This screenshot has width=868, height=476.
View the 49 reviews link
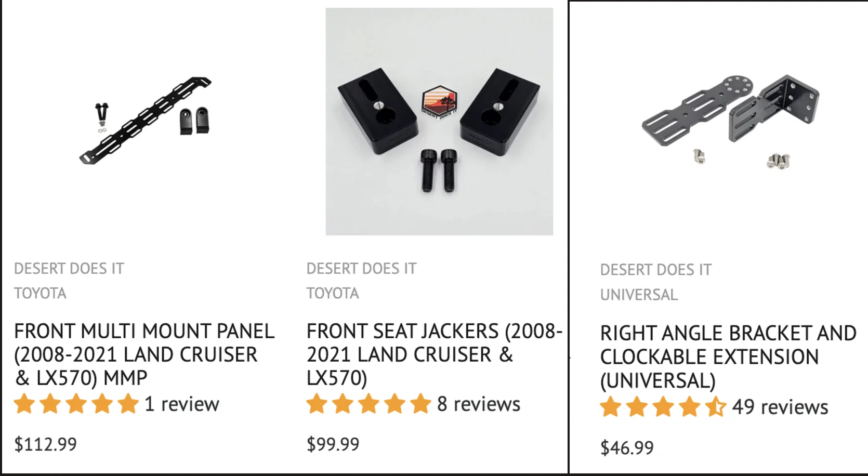coord(780,407)
